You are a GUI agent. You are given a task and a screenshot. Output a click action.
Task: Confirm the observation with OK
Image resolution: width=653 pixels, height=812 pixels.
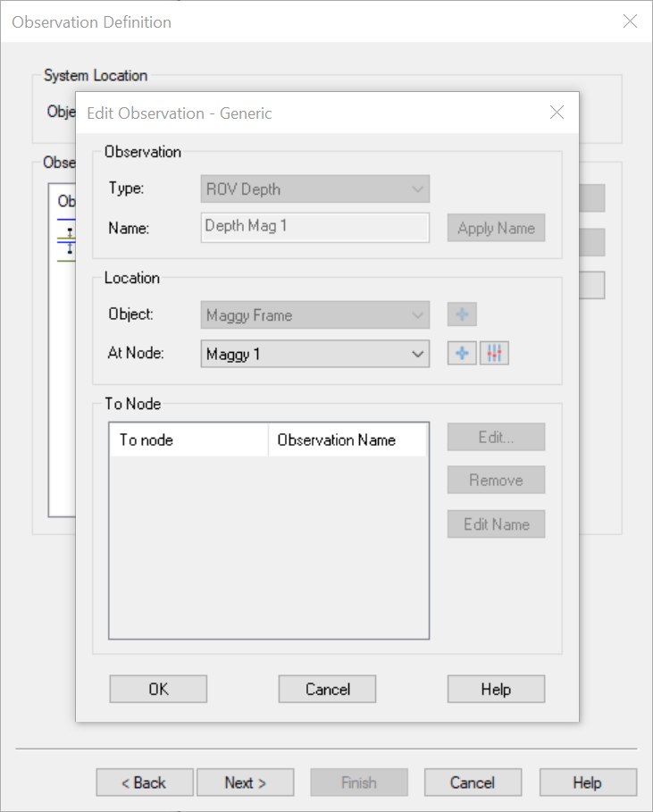pyautogui.click(x=158, y=689)
